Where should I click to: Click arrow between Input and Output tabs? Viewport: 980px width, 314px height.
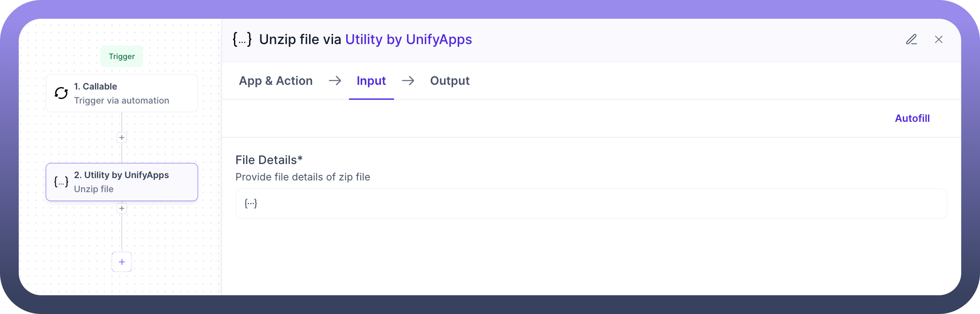point(408,81)
